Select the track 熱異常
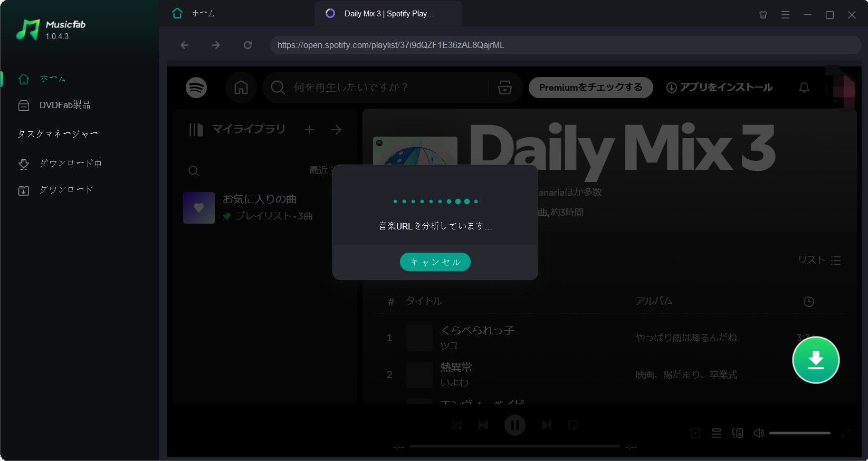Viewport: 868px width, 461px height. [x=456, y=367]
